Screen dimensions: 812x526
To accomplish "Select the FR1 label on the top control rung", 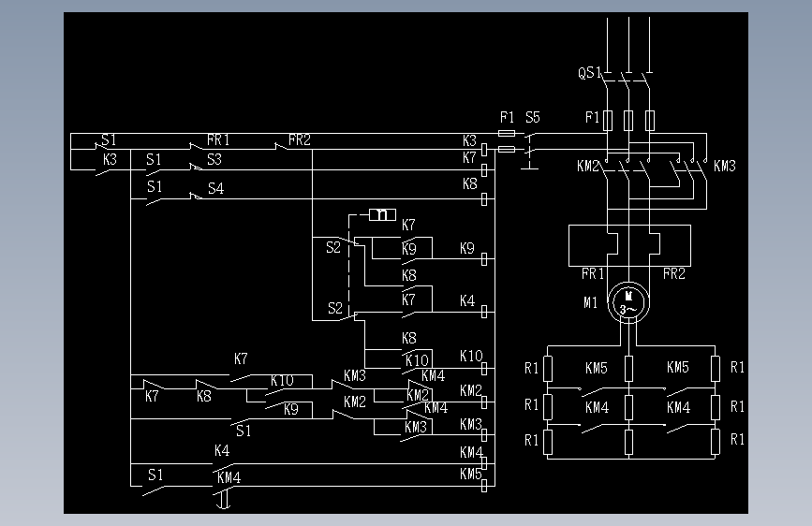I will 218,139.
